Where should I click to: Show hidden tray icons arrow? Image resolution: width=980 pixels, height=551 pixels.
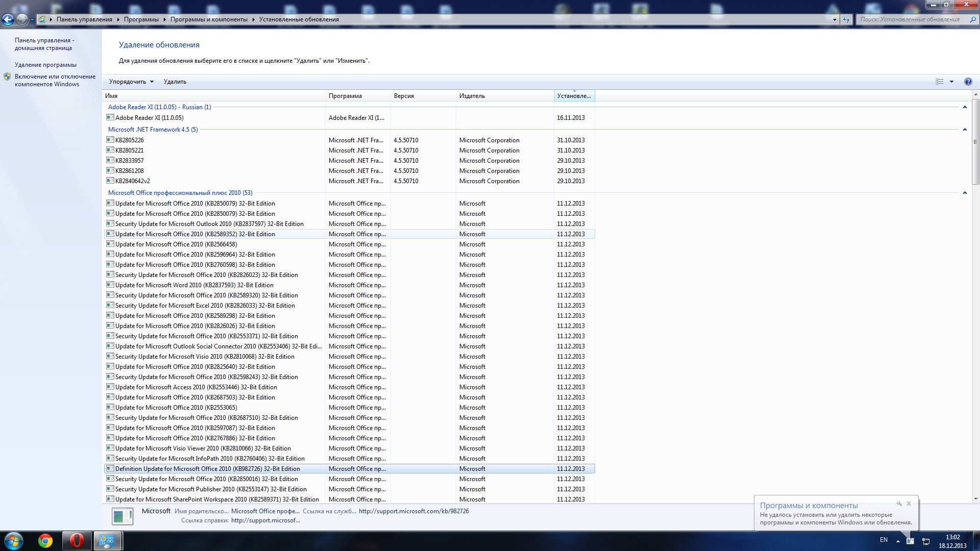[x=898, y=541]
